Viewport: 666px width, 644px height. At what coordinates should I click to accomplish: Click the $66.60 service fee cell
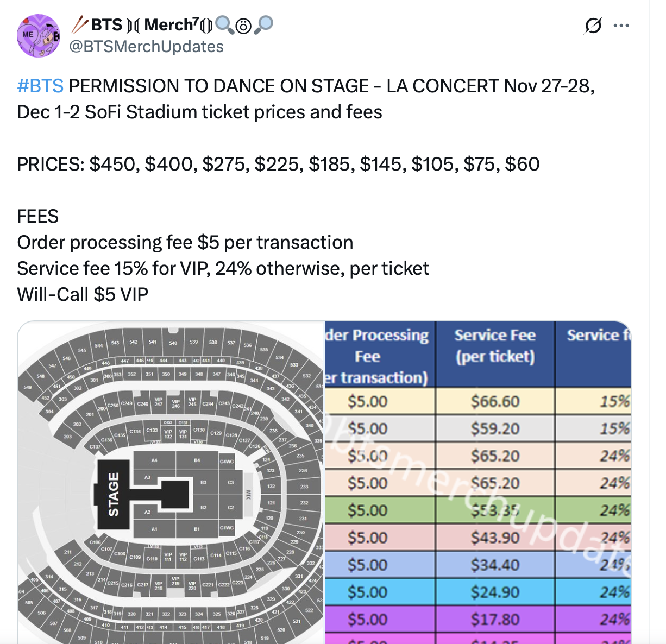(x=495, y=401)
